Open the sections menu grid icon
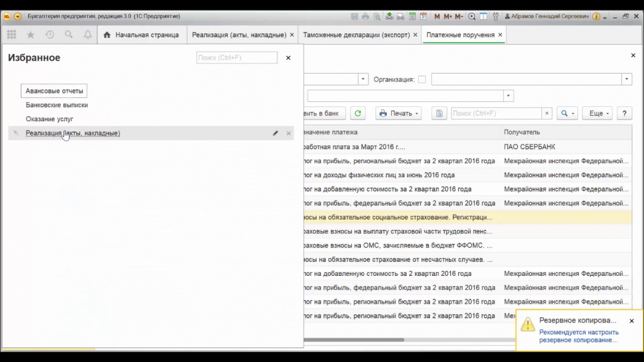The width and height of the screenshot is (644, 362). 11,35
